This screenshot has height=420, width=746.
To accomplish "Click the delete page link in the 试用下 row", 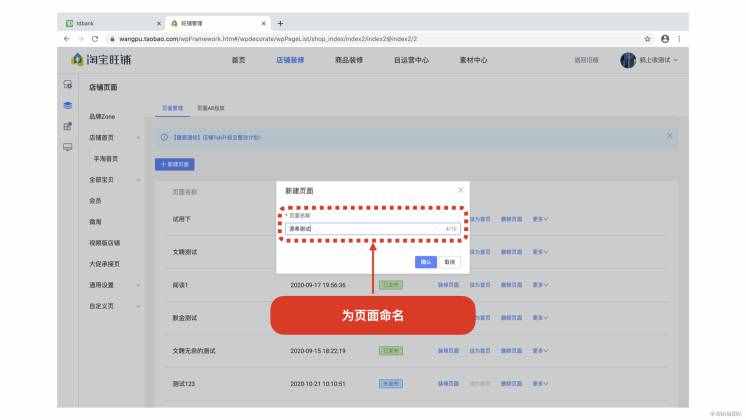I will [511, 219].
